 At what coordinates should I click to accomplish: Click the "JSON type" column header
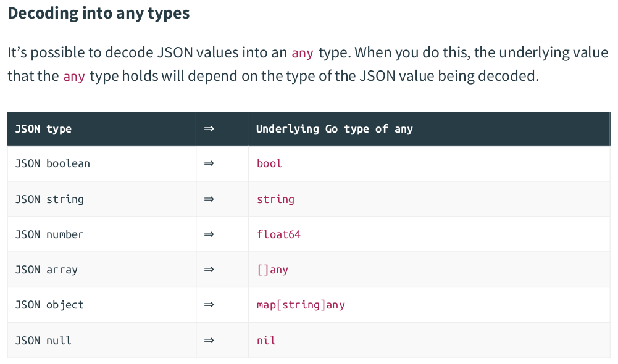tap(43, 129)
